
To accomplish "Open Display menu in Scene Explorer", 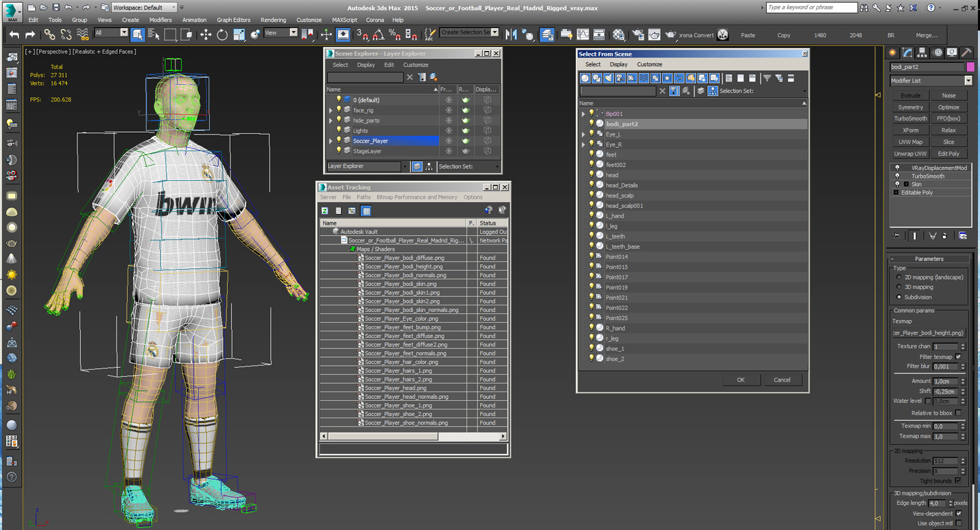I will (366, 65).
